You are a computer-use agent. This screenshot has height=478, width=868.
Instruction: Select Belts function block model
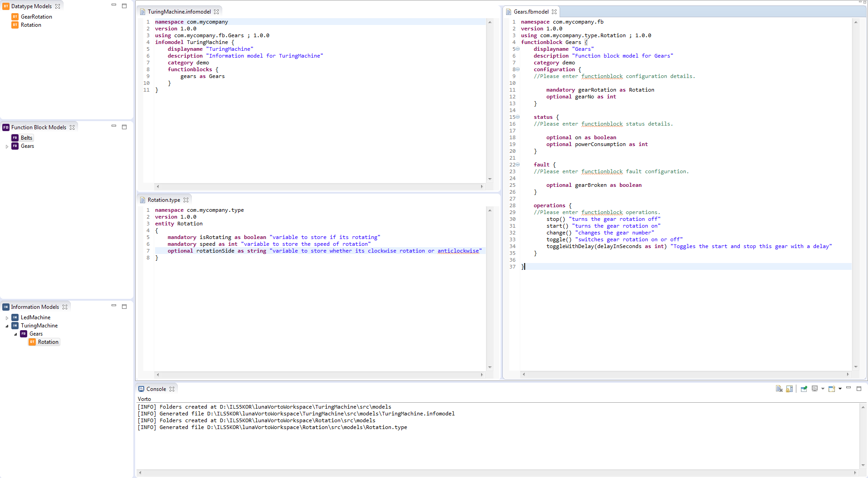pyautogui.click(x=26, y=138)
